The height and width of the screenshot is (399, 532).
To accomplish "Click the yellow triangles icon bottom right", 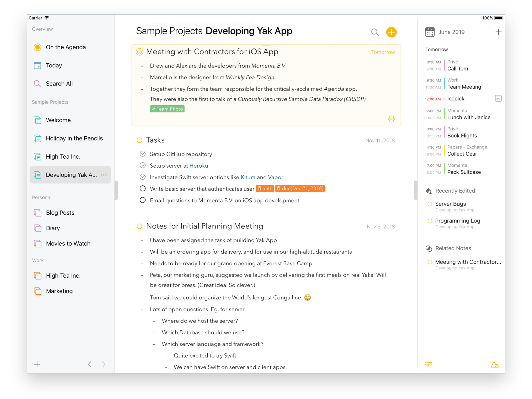I will click(495, 365).
